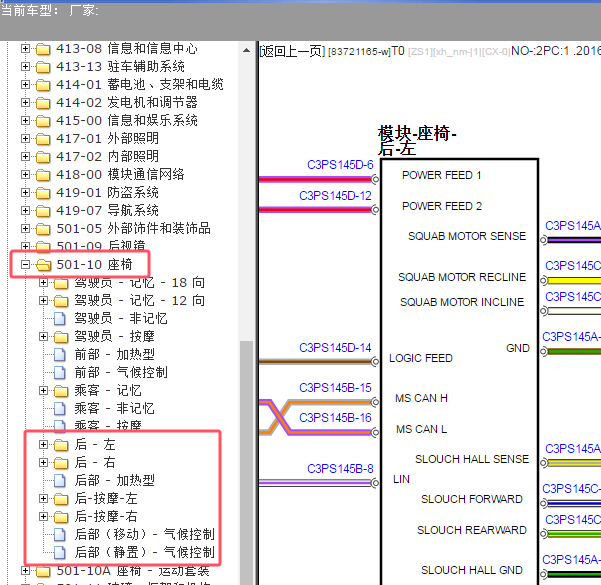This screenshot has width=601, height=585.
Task: Click the SLOUCH FORWARD pin label
Action: click(x=472, y=499)
